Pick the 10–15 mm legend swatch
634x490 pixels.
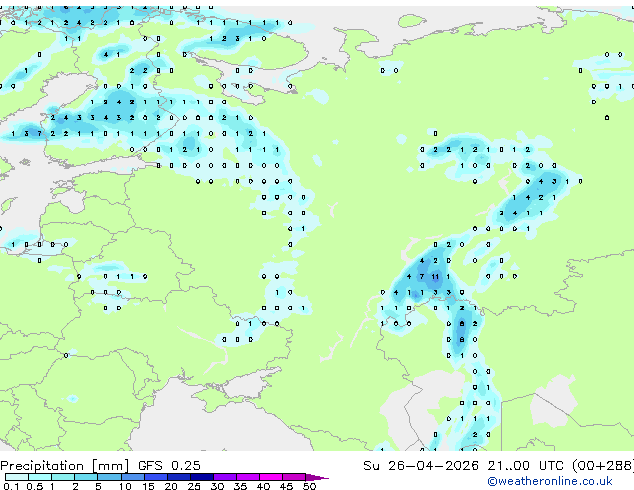pyautogui.click(x=132, y=477)
